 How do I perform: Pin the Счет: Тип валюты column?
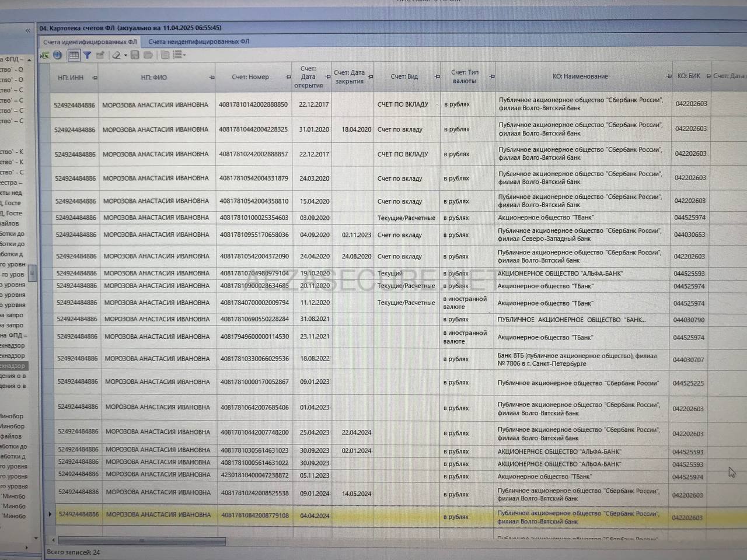[492, 76]
